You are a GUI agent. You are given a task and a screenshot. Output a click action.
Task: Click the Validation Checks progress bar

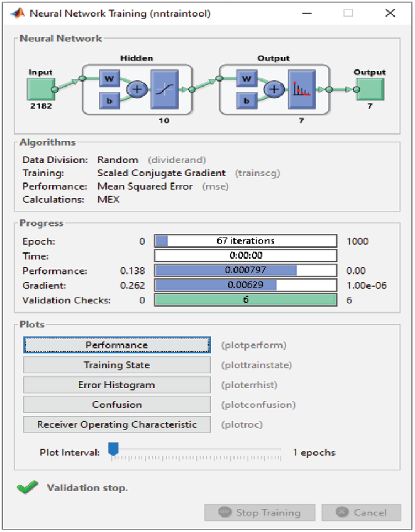pos(245,300)
